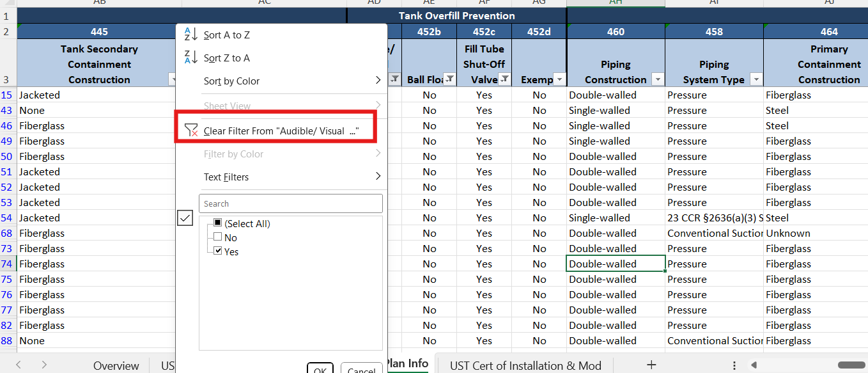Viewport: 868px width, 373px height.
Task: Open sheet tab options three-dot handle
Action: [x=734, y=365]
